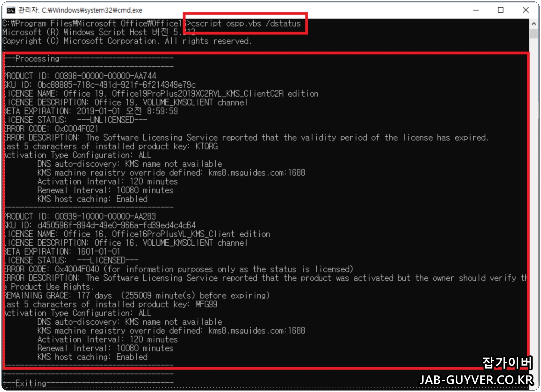
Task: Click the ---Exiting--- line
Action: click(x=89, y=383)
